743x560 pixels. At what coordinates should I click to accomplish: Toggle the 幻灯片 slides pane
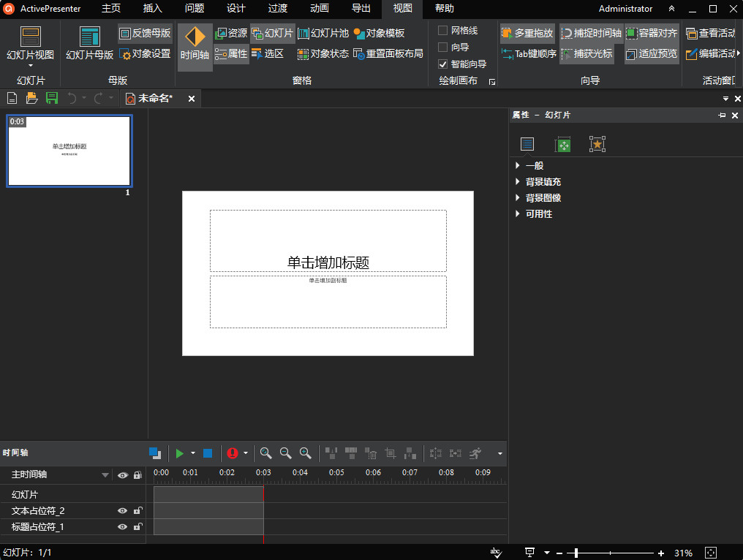pyautogui.click(x=273, y=33)
